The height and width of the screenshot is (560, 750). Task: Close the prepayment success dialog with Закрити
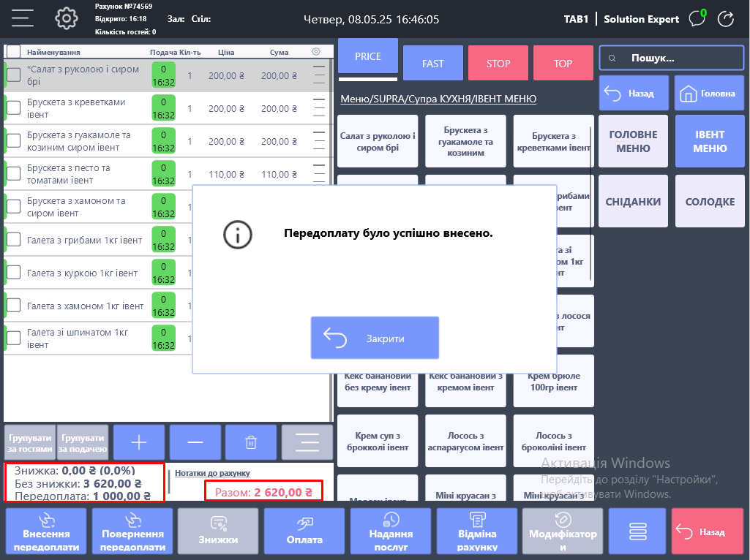375,338
